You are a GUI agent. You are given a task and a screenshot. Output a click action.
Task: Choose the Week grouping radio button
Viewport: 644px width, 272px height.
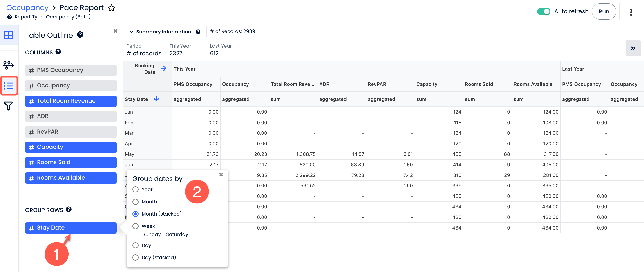pyautogui.click(x=136, y=226)
